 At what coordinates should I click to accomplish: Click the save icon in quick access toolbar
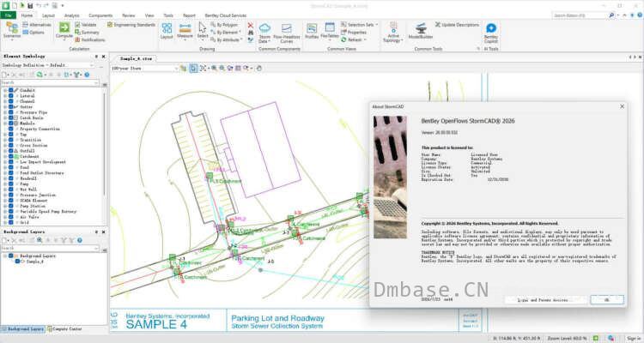[x=30, y=6]
